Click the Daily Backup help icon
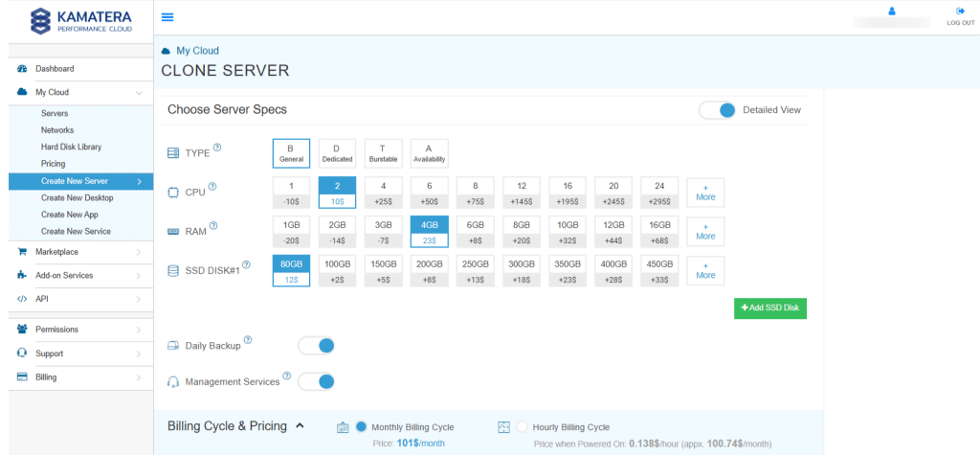Viewport: 980px width, 455px height. click(248, 340)
